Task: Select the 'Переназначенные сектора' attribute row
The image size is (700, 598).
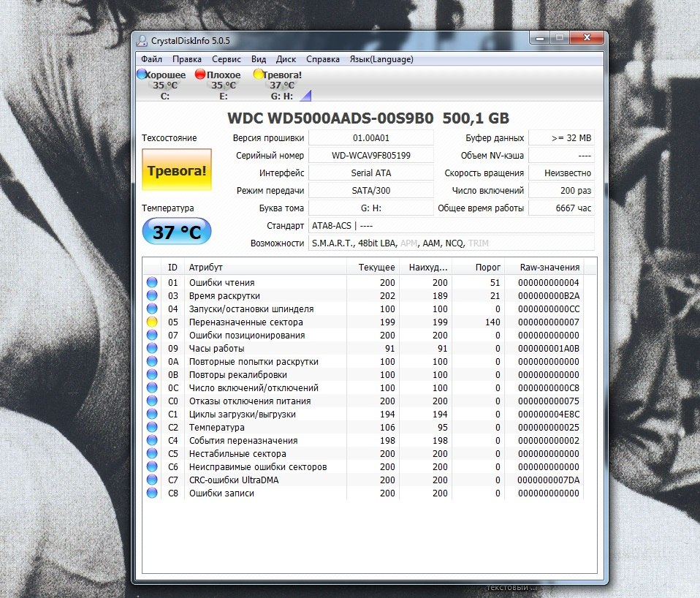Action: [246, 322]
